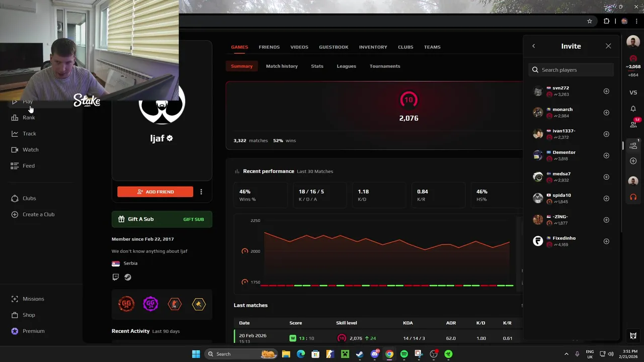Click the taskbar volume icon
The width and height of the screenshot is (644, 362).
pos(611,354)
